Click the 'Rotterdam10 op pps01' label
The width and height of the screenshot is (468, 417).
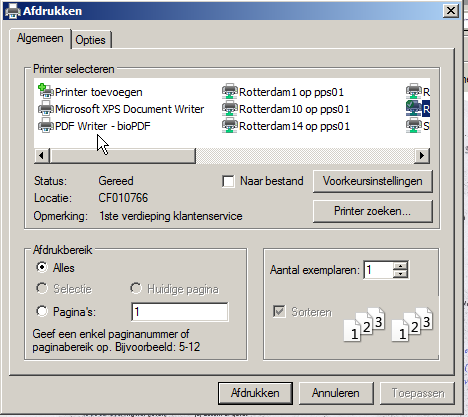pos(294,109)
